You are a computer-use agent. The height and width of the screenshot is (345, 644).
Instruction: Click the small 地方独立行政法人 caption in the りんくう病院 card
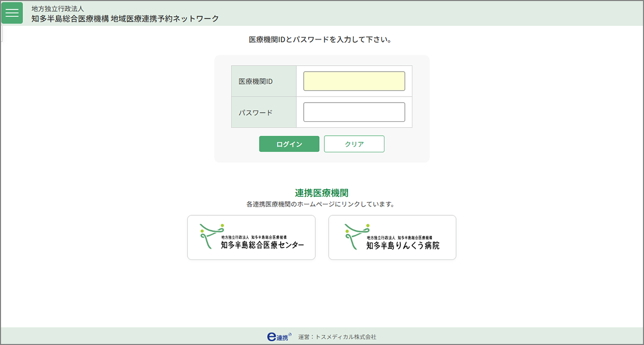pos(381,237)
